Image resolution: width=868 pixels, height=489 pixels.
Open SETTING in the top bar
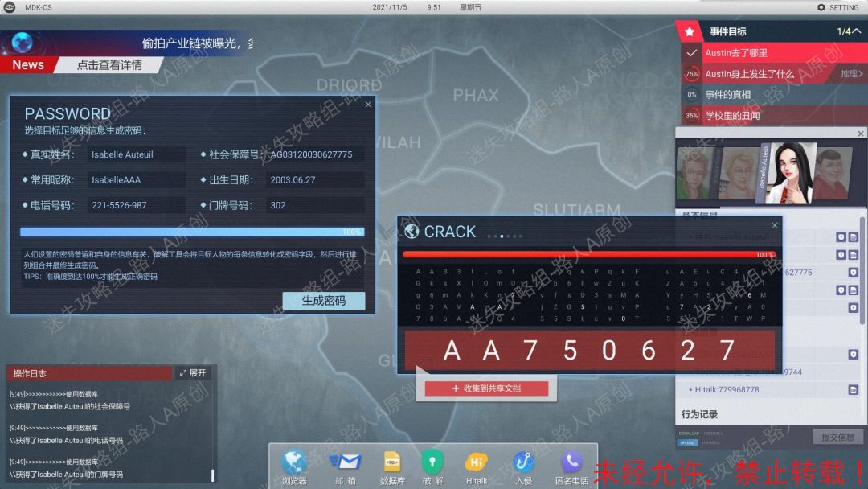coord(838,7)
